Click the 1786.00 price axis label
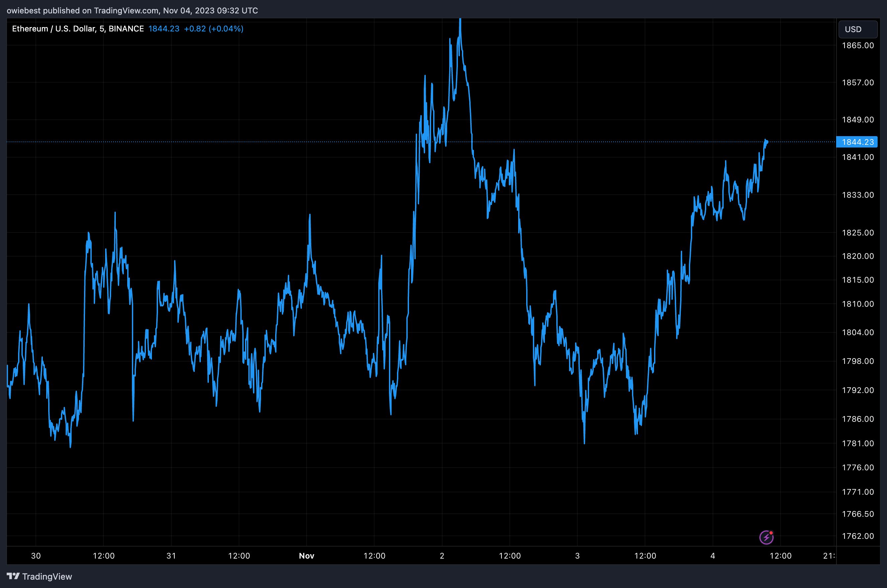The height and width of the screenshot is (588, 887). pos(858,419)
